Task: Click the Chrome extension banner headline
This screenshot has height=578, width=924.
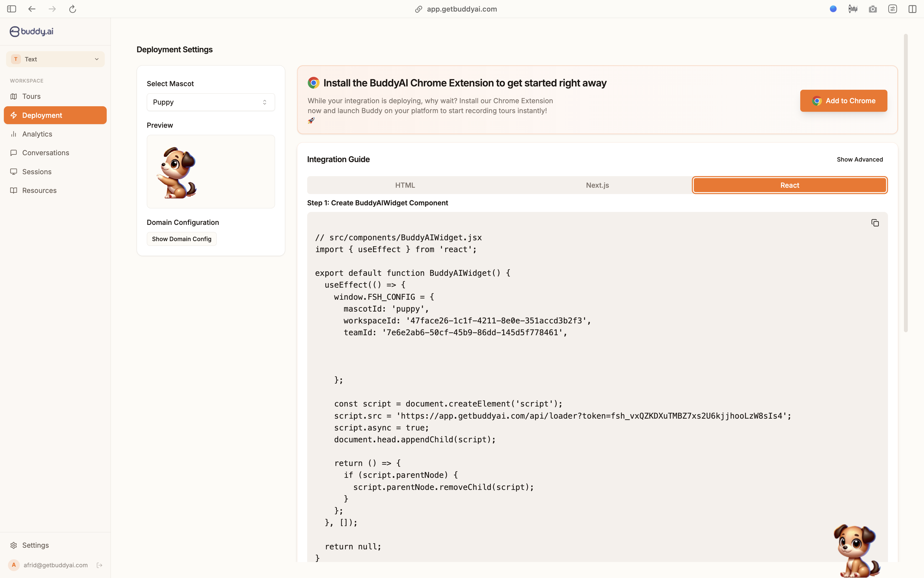Action: (465, 83)
